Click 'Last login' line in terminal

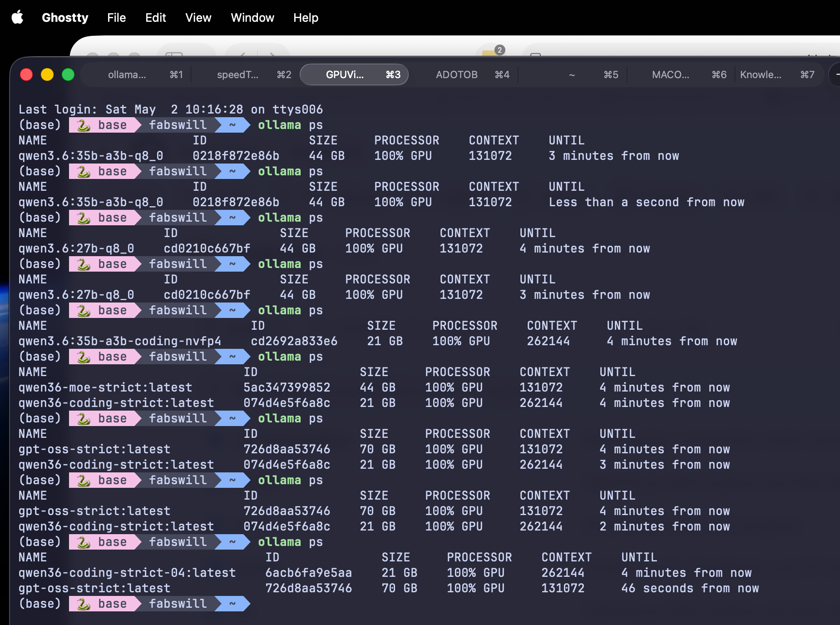(171, 109)
